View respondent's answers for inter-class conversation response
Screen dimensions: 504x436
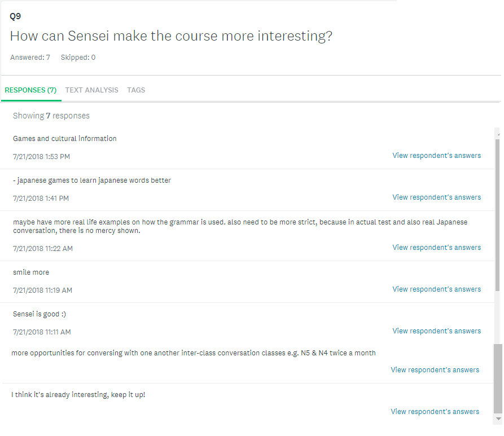tap(435, 370)
